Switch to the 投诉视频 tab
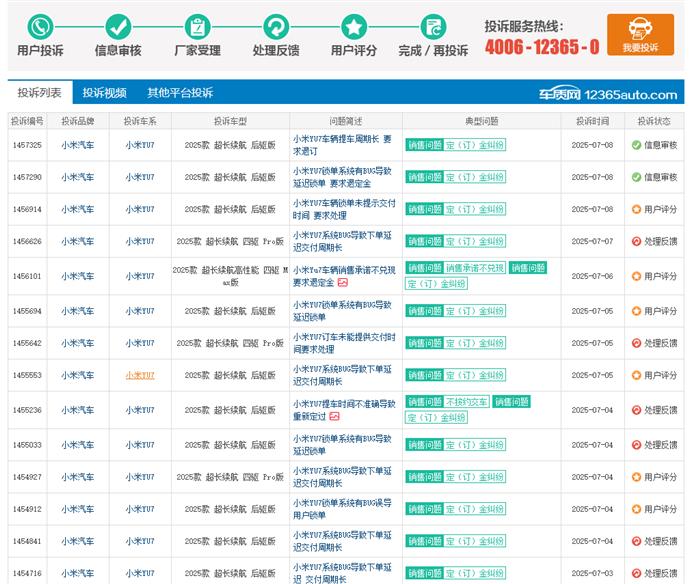Screen dimensions: 700x584 104,92
